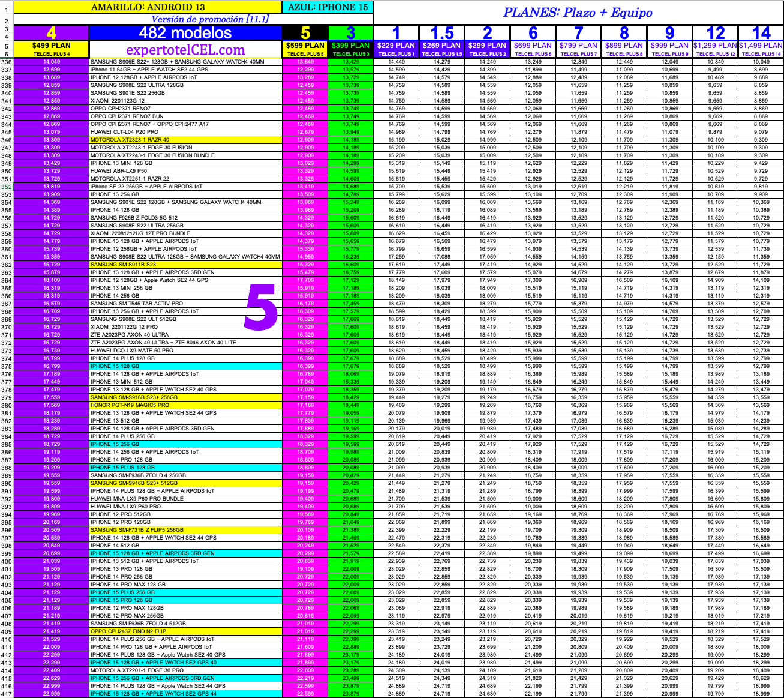Select row header 417
The height and width of the screenshot is (698, 784).
point(7,694)
